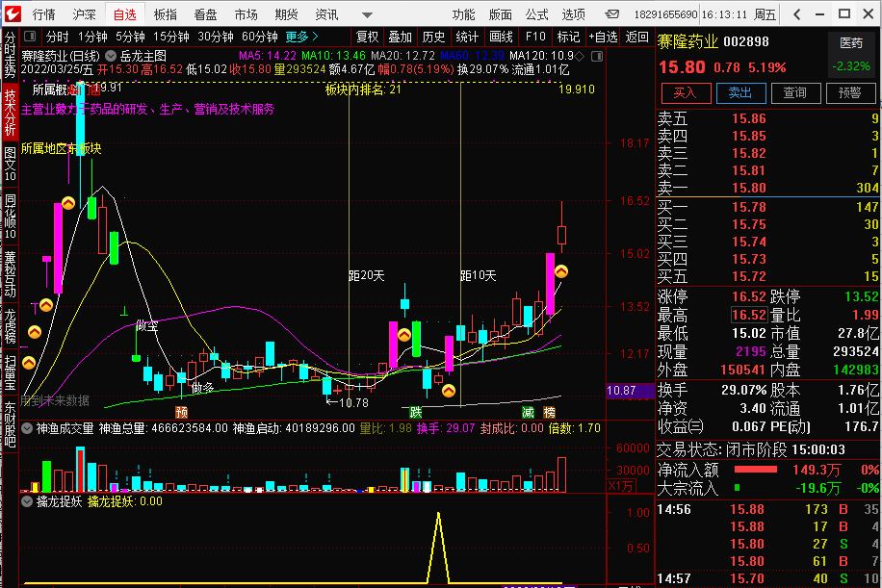Select 董秘互动 in left sidebar
882x588 pixels.
click(11, 273)
